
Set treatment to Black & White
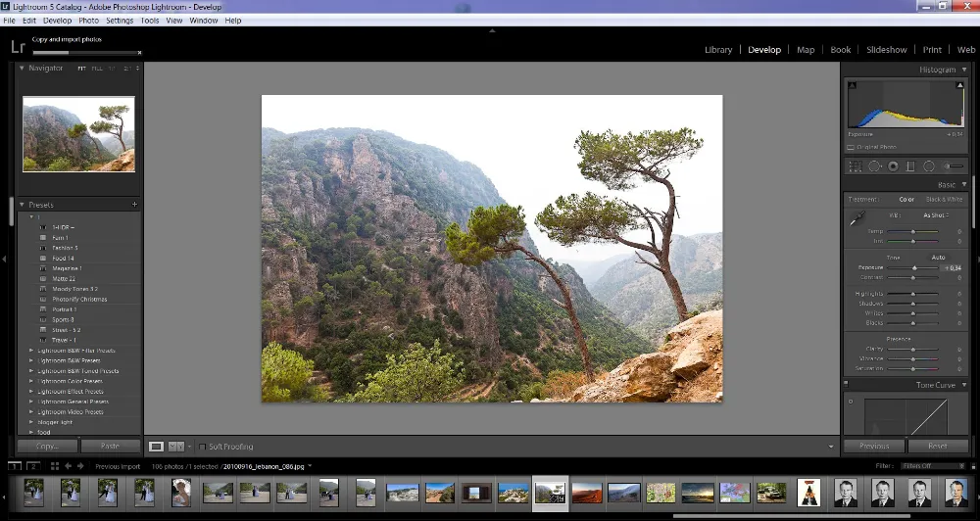tap(944, 199)
